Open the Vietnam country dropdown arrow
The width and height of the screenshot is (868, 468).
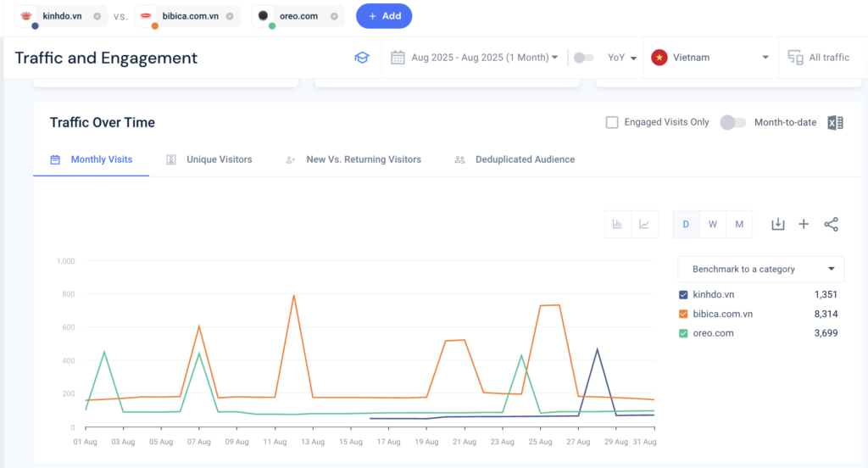click(x=765, y=58)
